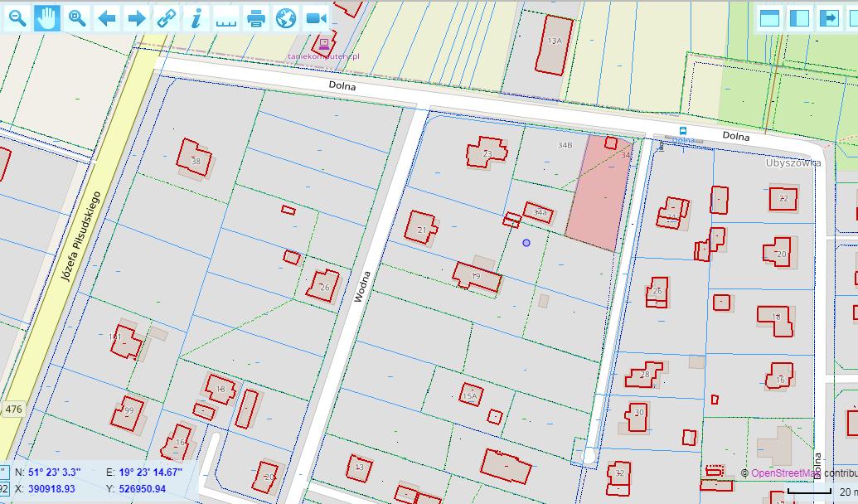Click building number 32
Viewport: 858px width, 504px height.
pyautogui.click(x=619, y=474)
